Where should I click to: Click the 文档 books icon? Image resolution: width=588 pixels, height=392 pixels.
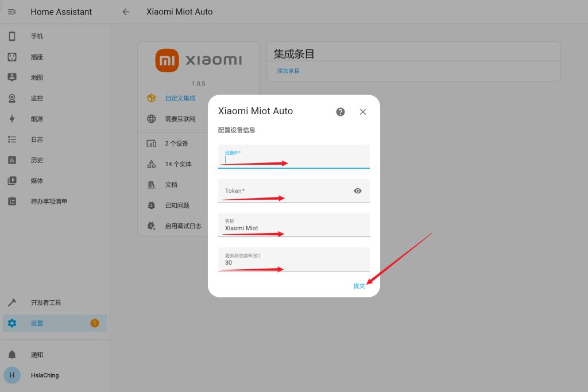tap(152, 185)
